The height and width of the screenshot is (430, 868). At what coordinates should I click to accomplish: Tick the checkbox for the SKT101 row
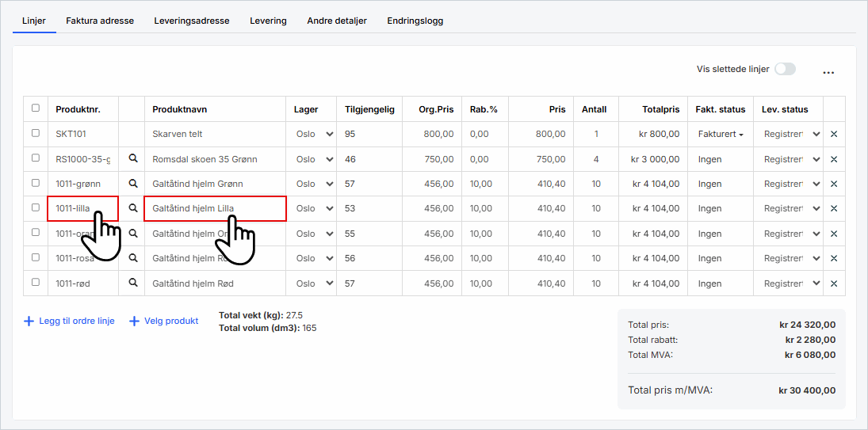(x=35, y=134)
